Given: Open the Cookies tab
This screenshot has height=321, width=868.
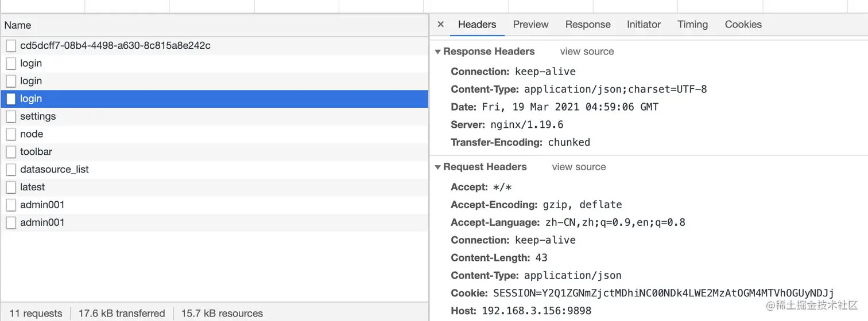Looking at the screenshot, I should pyautogui.click(x=743, y=25).
